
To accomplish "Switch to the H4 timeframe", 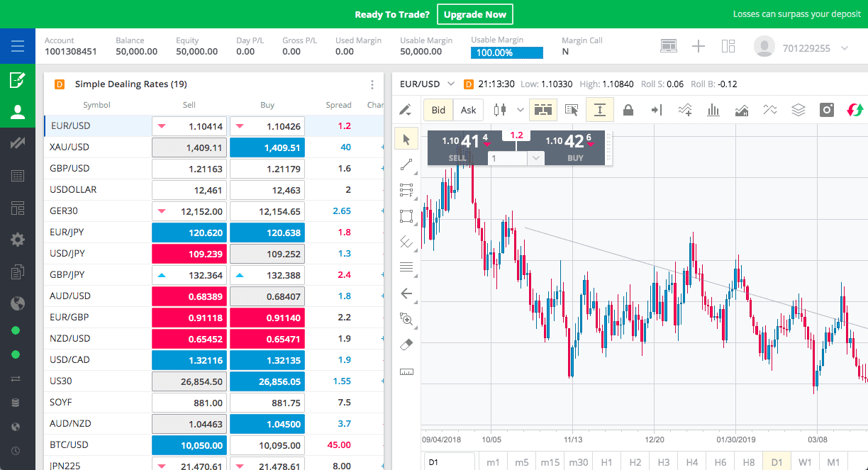I will (691, 462).
